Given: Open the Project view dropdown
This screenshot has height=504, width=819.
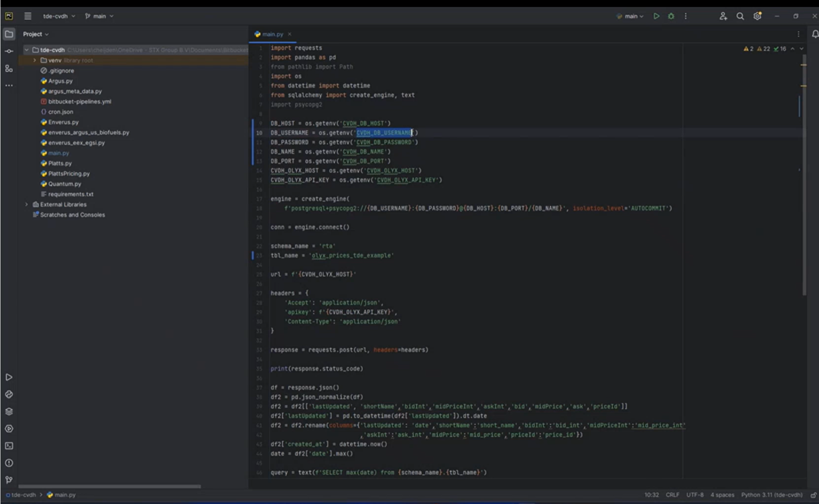Looking at the screenshot, I should point(36,34).
